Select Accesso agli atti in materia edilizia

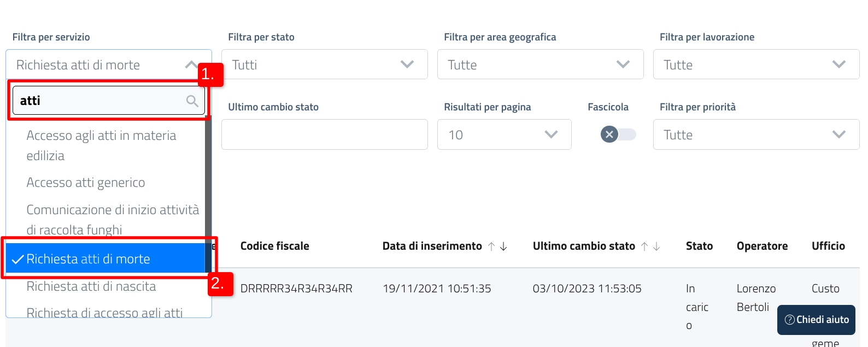pos(101,145)
